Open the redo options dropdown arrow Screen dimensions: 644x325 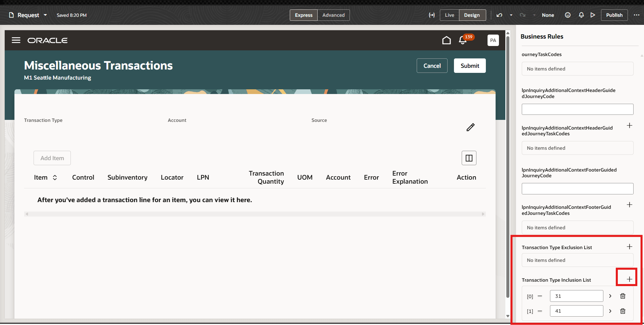pyautogui.click(x=534, y=15)
